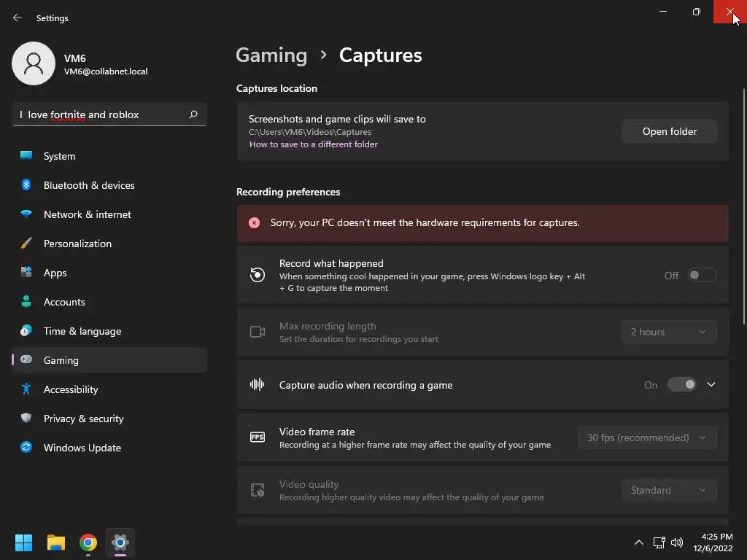Open Chrome from the taskbar
The width and height of the screenshot is (747, 560).
(88, 542)
